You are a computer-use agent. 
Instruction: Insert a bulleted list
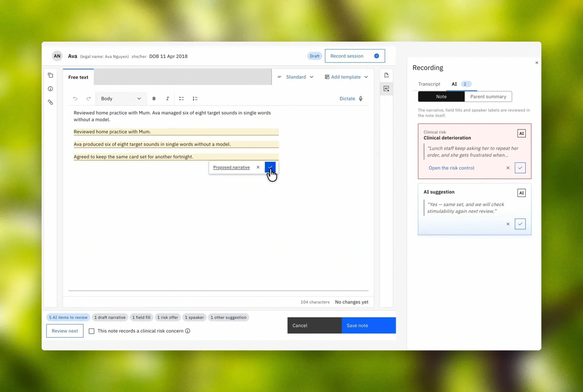(x=181, y=99)
